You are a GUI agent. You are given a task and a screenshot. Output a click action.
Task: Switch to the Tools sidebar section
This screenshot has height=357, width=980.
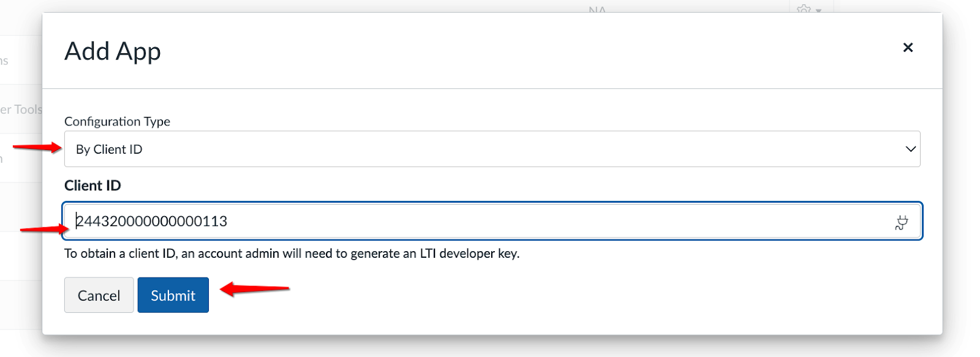(x=21, y=109)
